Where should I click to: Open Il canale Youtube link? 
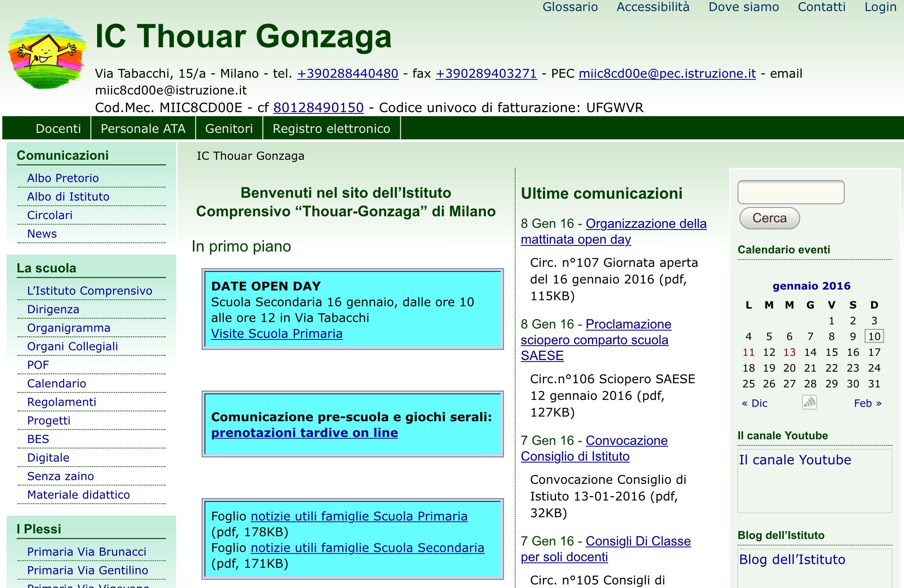pyautogui.click(x=795, y=460)
